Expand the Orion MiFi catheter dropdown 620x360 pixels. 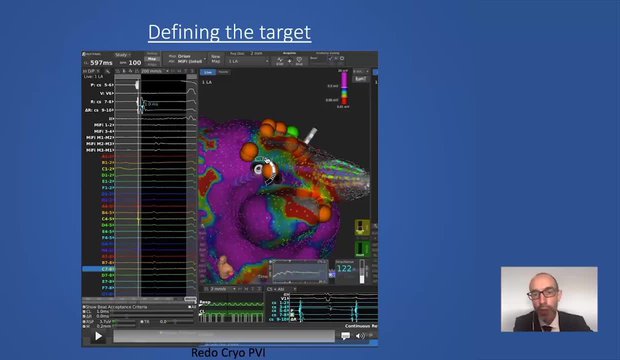click(187, 59)
